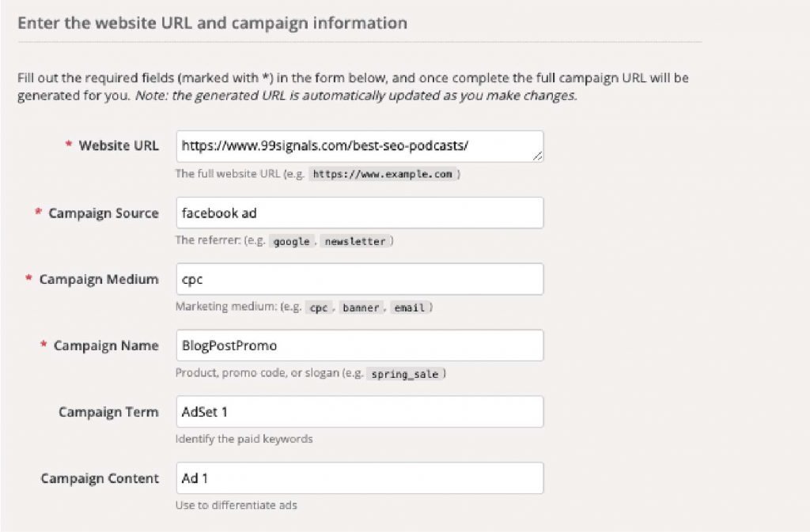Click the Campaign Content field containing Ad 1
Image resolution: width=810 pixels, height=532 pixels.
click(360, 477)
